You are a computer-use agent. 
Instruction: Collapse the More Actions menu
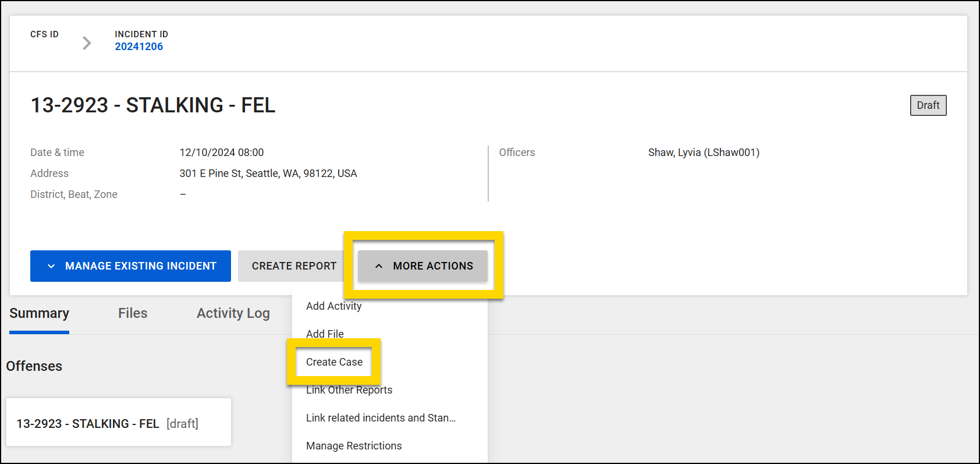coord(422,266)
